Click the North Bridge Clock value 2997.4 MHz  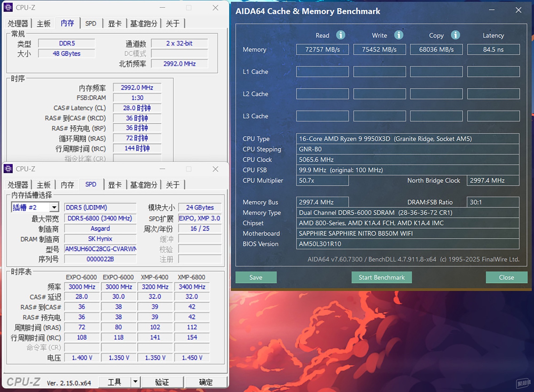click(493, 180)
